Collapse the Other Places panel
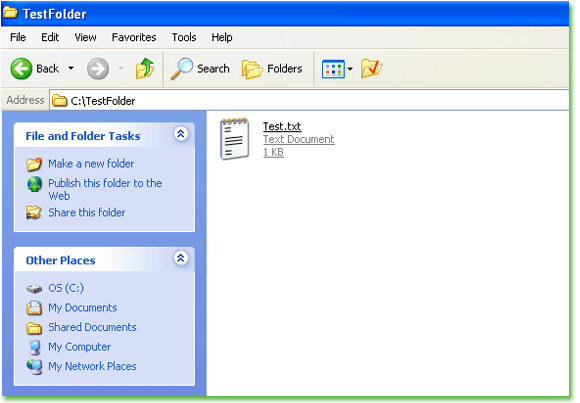 181,258
